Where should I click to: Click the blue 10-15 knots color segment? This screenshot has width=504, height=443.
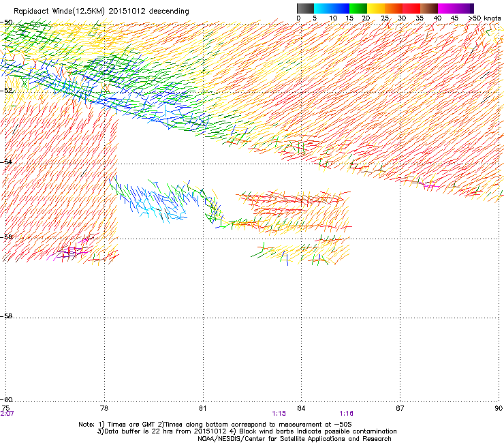tap(341, 8)
